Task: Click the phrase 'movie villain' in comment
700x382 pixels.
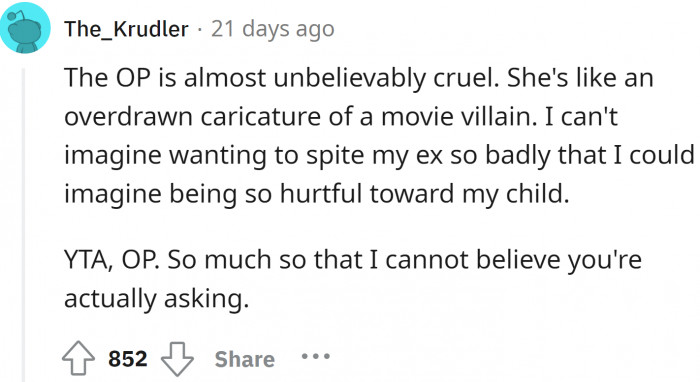Action: [459, 117]
